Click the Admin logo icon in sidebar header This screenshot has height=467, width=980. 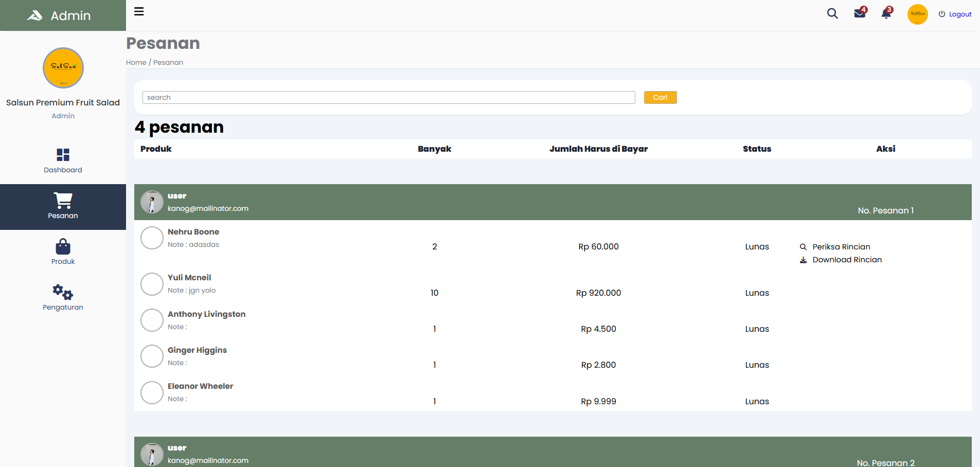click(34, 16)
